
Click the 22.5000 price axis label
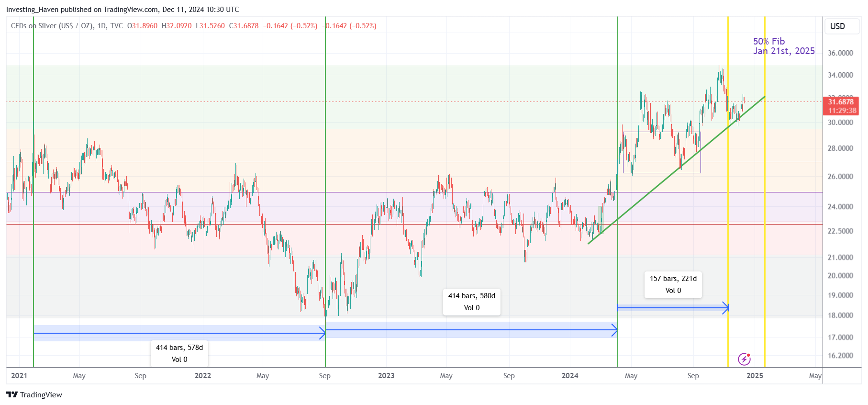tap(840, 231)
